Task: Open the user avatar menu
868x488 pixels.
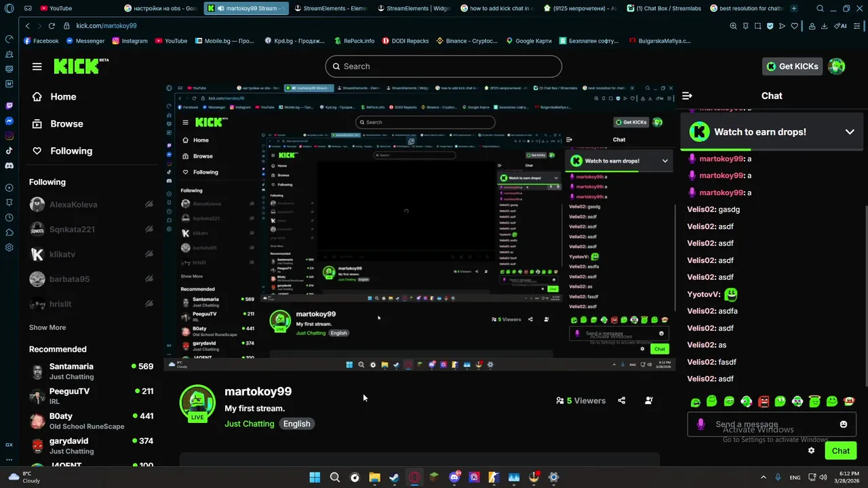Action: 837,66
